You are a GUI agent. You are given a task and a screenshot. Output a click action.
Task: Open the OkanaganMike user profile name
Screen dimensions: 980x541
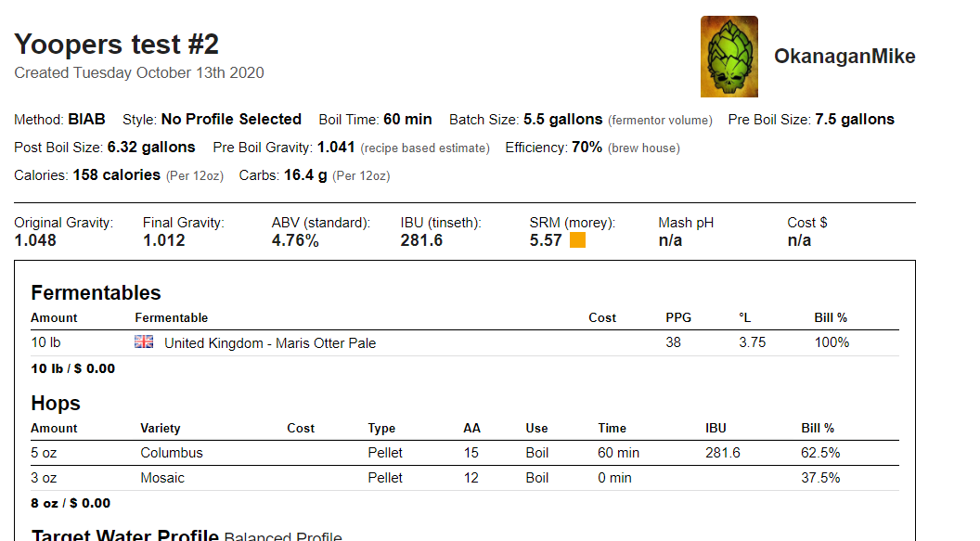pyautogui.click(x=845, y=57)
